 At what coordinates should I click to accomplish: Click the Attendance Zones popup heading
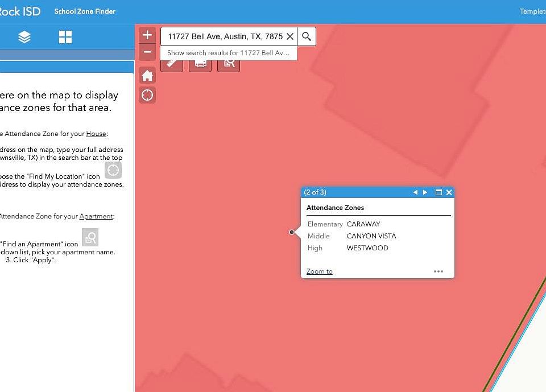coord(335,207)
